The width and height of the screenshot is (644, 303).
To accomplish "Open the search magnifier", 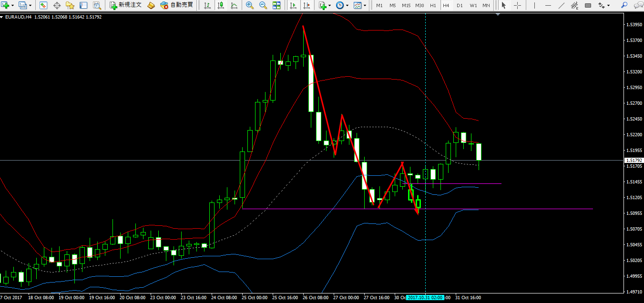I will coord(624,6).
